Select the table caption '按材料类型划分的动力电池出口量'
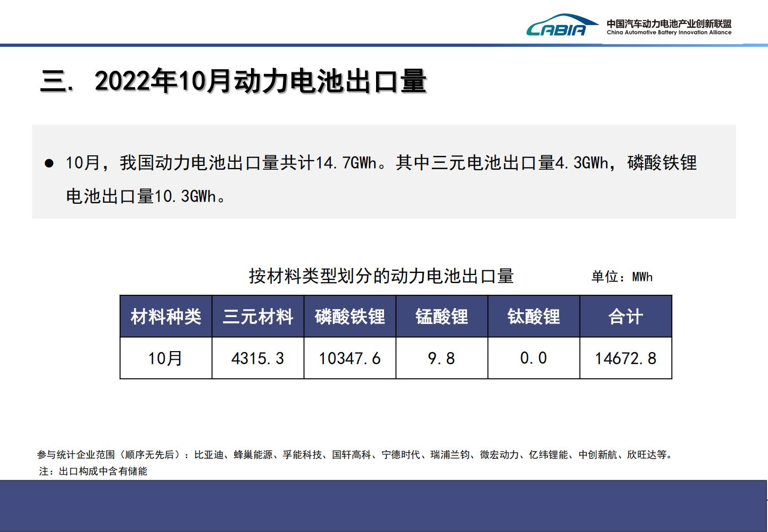This screenshot has height=532, width=768. tap(381, 276)
